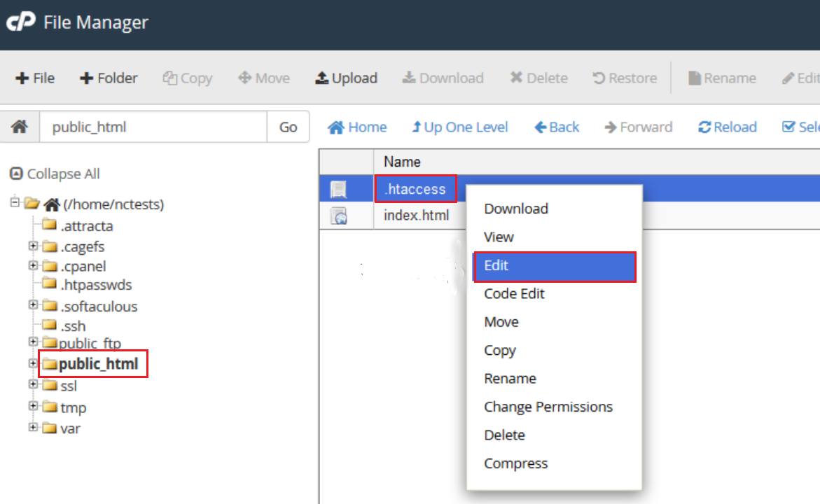This screenshot has width=820, height=504.
Task: Click the cPanel logo icon
Action: 20,22
